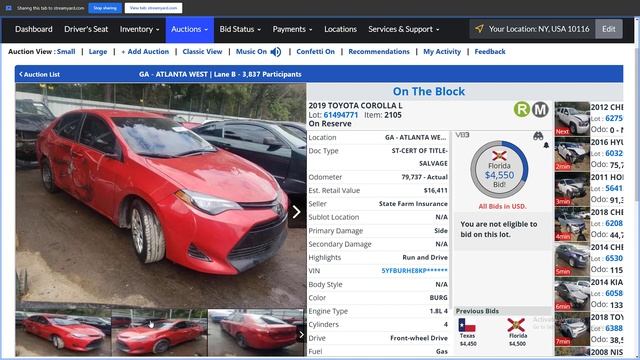Screen dimensions: 640x360
Task: Show the next main vehicle photo arrow
Action: 296,211
